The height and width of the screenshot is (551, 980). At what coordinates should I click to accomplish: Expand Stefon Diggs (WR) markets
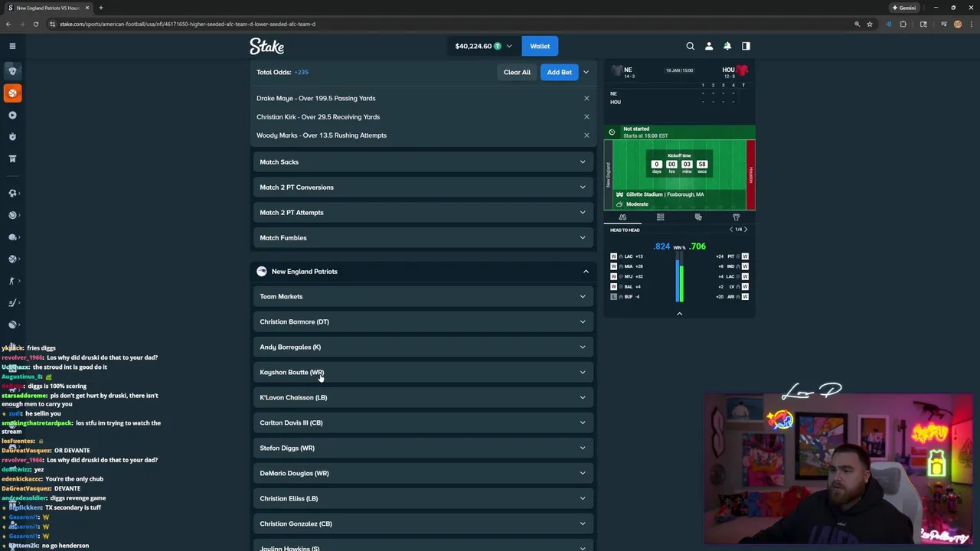[423, 448]
